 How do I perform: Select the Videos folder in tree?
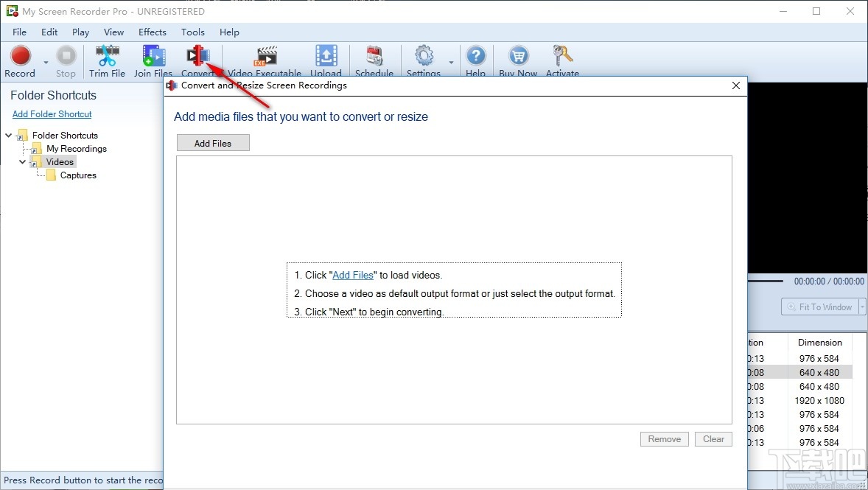point(60,161)
